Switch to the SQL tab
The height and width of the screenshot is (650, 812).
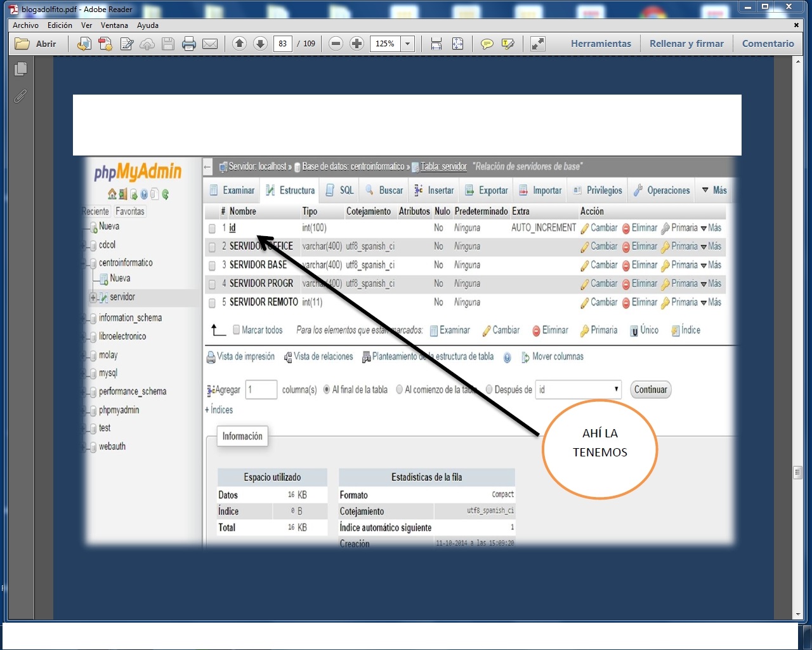coord(340,190)
